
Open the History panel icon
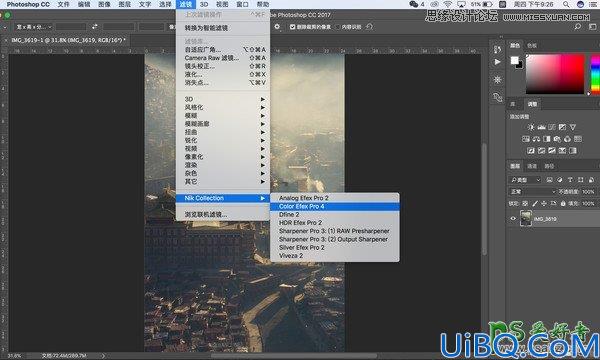pyautogui.click(x=497, y=49)
